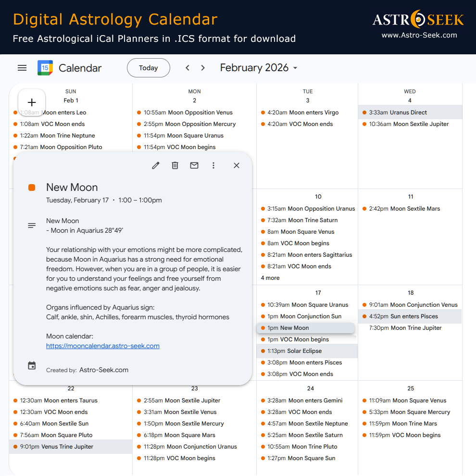
Task: Edit the New Moon event with pencil icon
Action: tap(155, 165)
